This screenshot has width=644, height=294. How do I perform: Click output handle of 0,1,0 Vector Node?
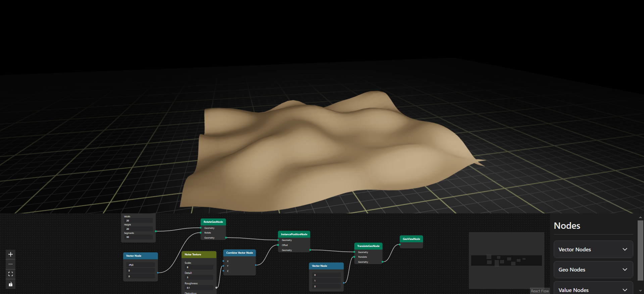[344, 283]
